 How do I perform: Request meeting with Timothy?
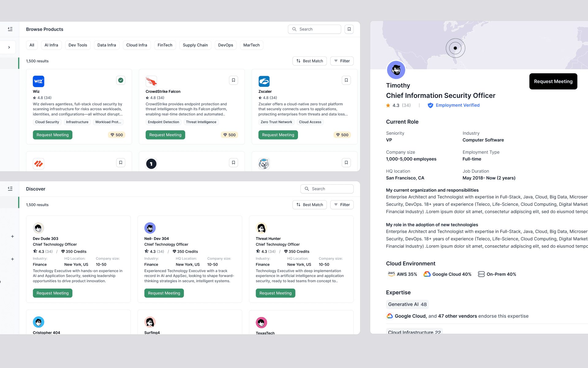point(553,82)
